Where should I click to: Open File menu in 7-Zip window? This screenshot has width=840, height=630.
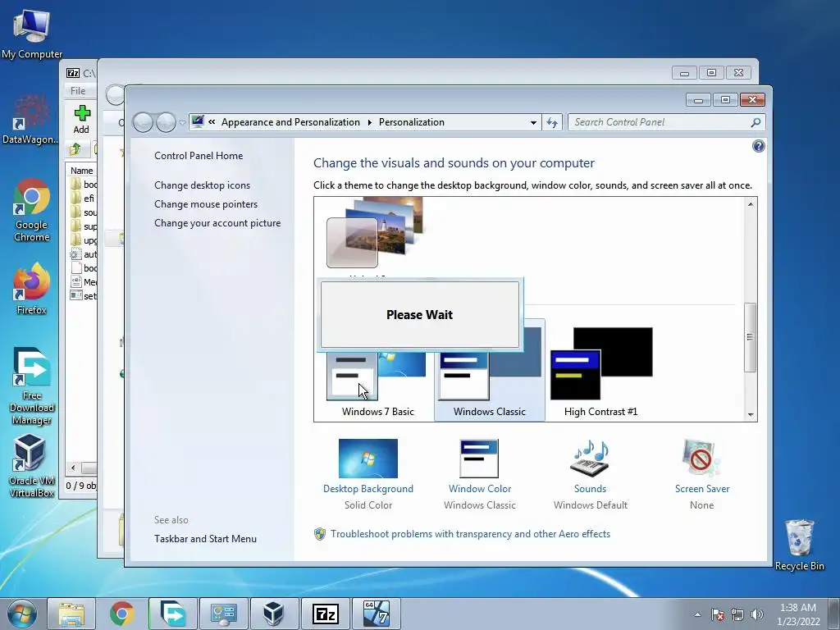[78, 90]
